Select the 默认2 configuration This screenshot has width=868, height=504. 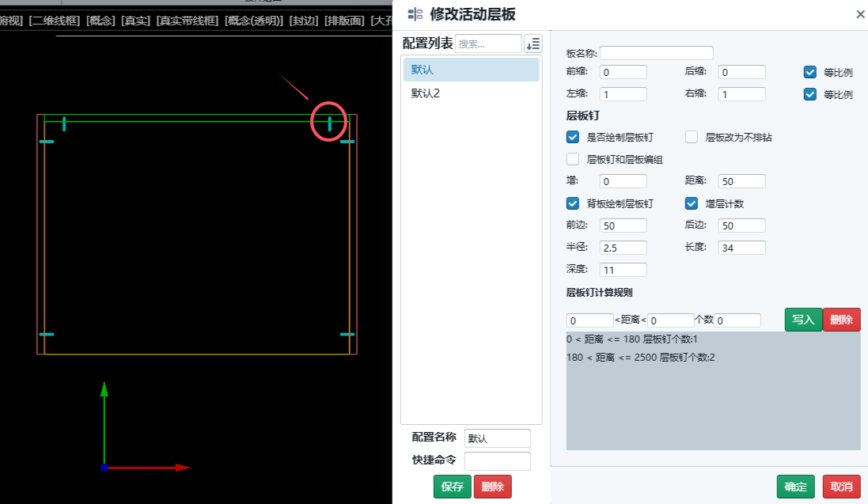426,93
